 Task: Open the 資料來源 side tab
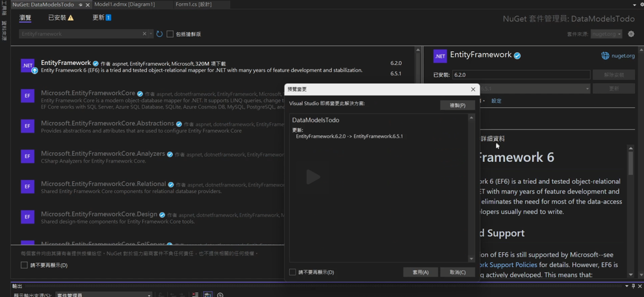(4, 31)
